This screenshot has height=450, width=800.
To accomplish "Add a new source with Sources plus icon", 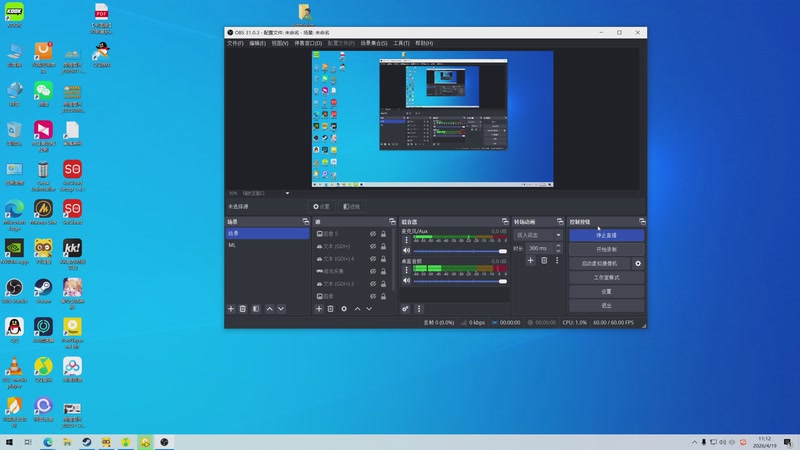I will click(319, 309).
